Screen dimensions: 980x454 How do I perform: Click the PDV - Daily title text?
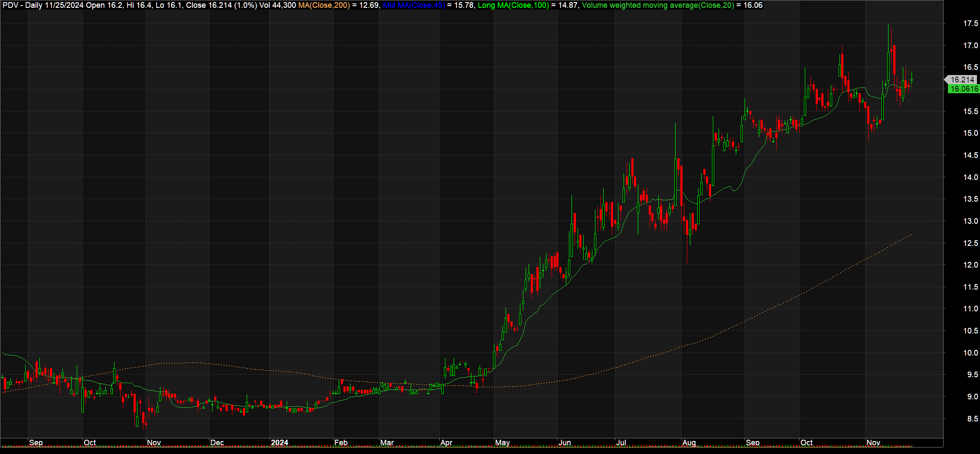click(x=23, y=5)
